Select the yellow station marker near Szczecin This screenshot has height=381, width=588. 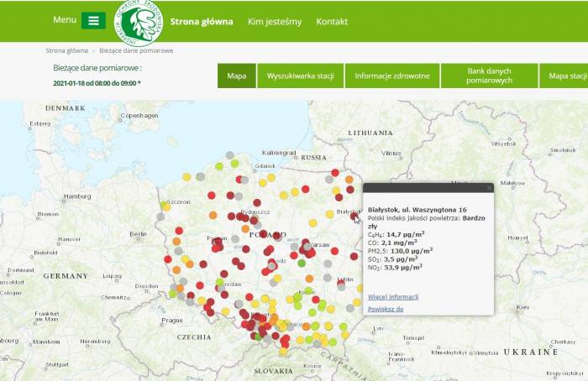[165, 206]
